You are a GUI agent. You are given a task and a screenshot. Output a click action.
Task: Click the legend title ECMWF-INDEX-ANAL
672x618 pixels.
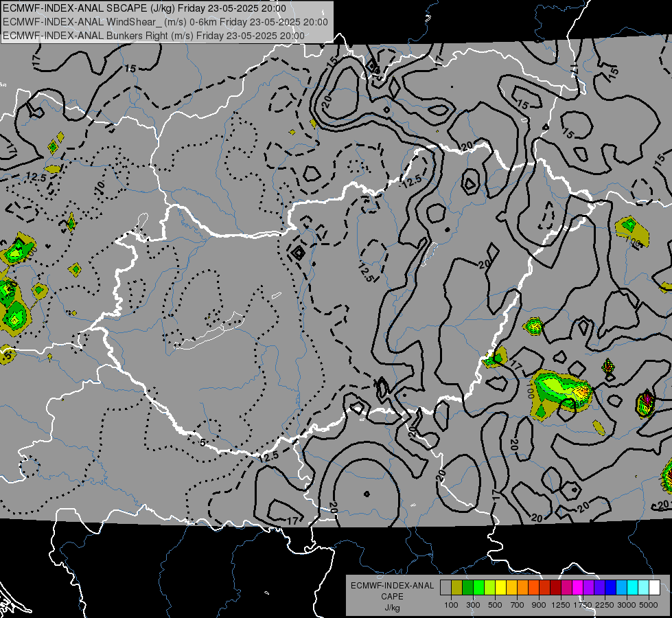(392, 586)
